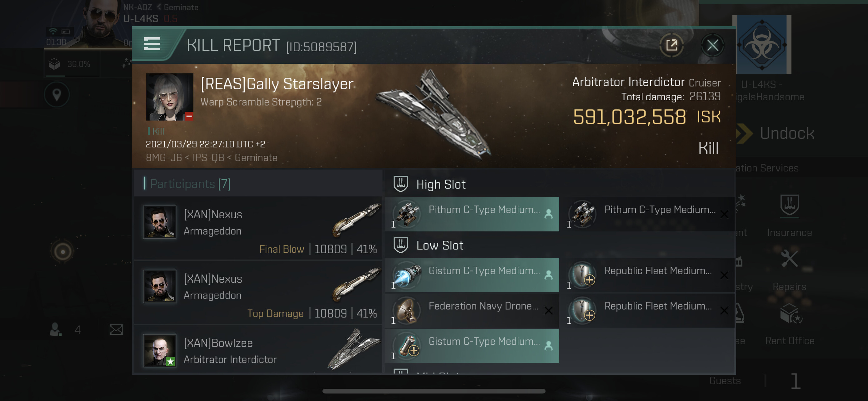Click the share kill report icon
Viewport: 868px width, 401px height.
671,45
